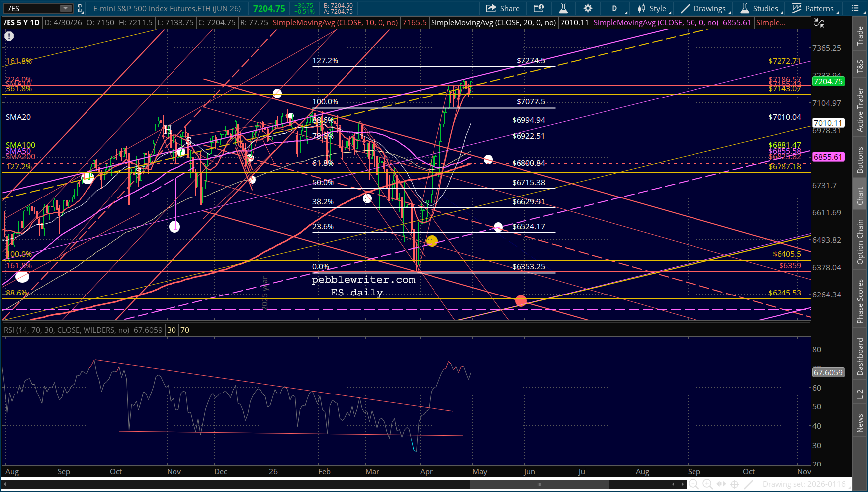Click the Studies button
868x492 pixels.
pos(760,8)
